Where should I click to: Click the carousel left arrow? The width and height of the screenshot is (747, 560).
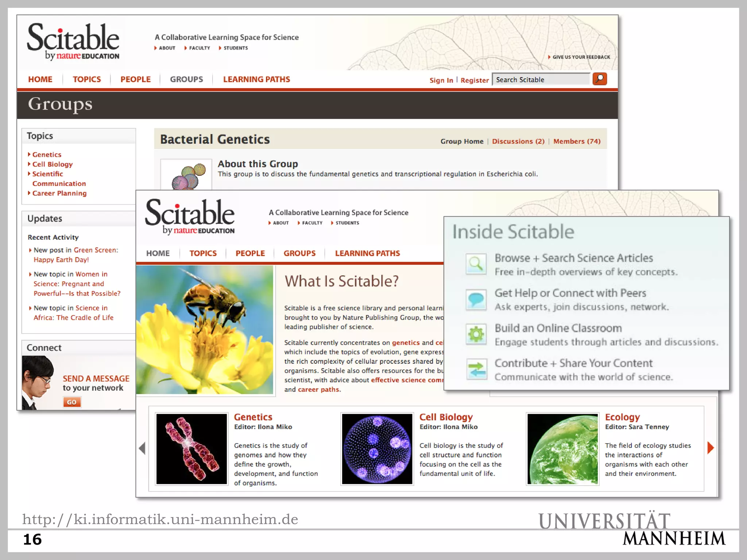click(x=142, y=448)
